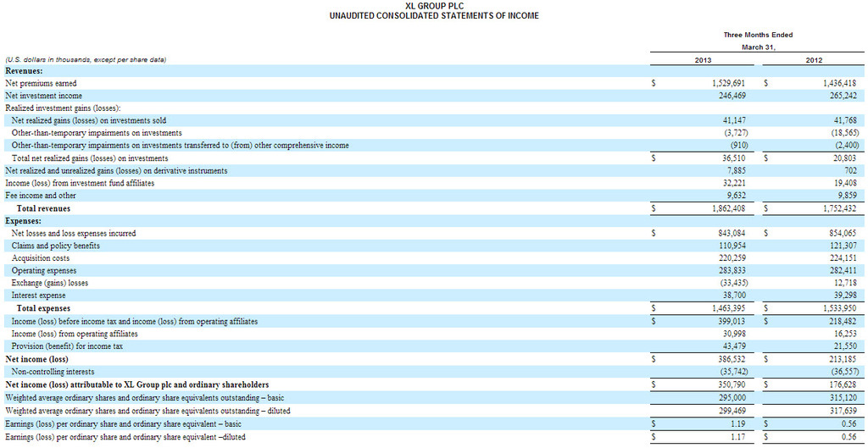Viewport: 868px width, 448px height.
Task: Click "Realized investment gains (losses):" label
Action: tap(63, 108)
